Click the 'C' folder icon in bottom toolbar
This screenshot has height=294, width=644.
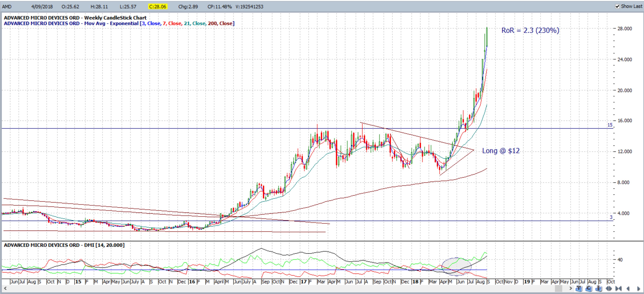coord(589,289)
